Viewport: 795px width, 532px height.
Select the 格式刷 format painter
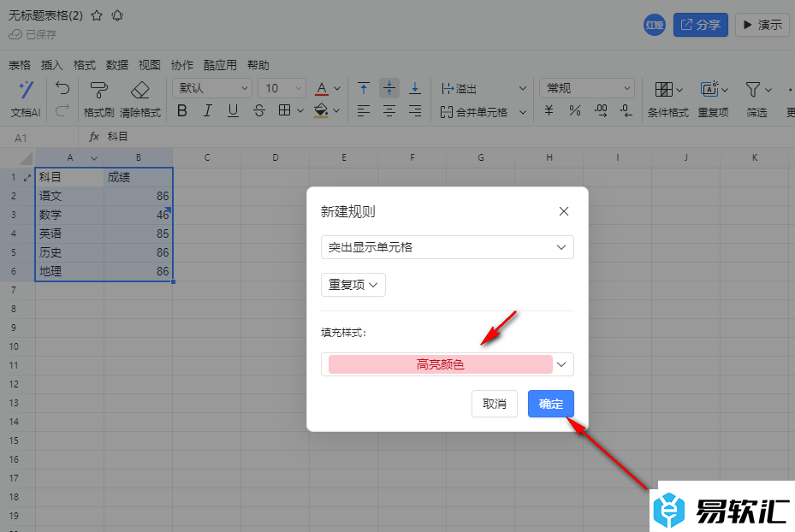98,99
